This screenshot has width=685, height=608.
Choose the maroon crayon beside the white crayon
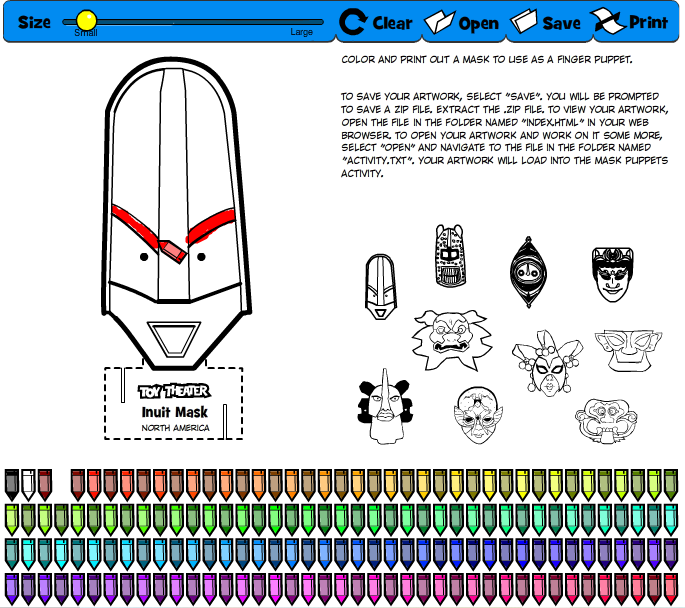coord(45,485)
